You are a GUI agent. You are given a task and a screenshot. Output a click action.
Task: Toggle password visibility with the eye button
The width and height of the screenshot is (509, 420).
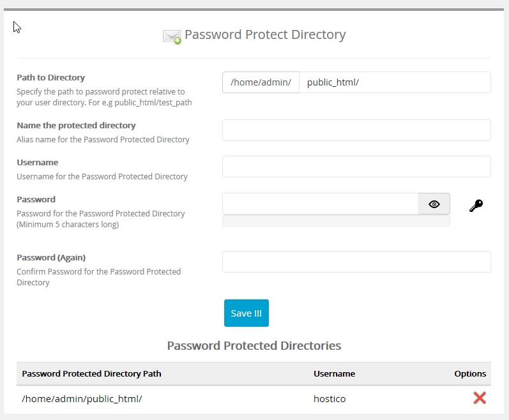(434, 204)
